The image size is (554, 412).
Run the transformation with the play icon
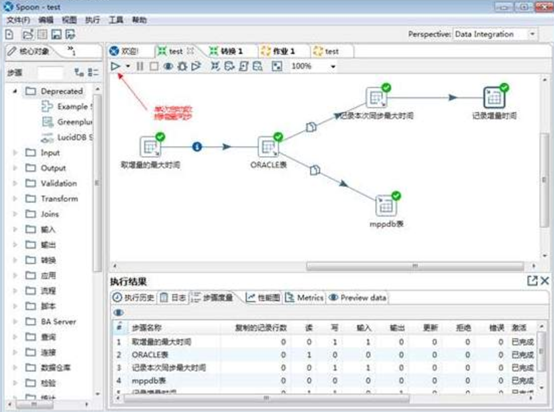pyautogui.click(x=115, y=66)
